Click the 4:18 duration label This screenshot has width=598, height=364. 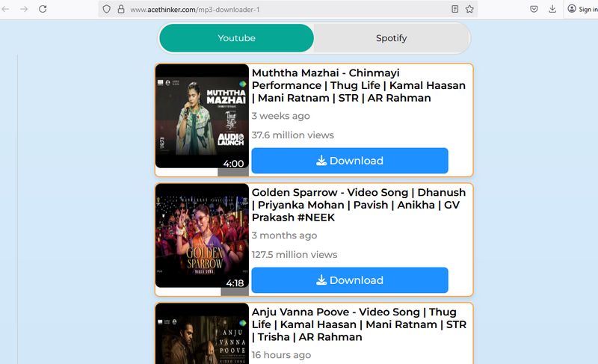tap(235, 283)
